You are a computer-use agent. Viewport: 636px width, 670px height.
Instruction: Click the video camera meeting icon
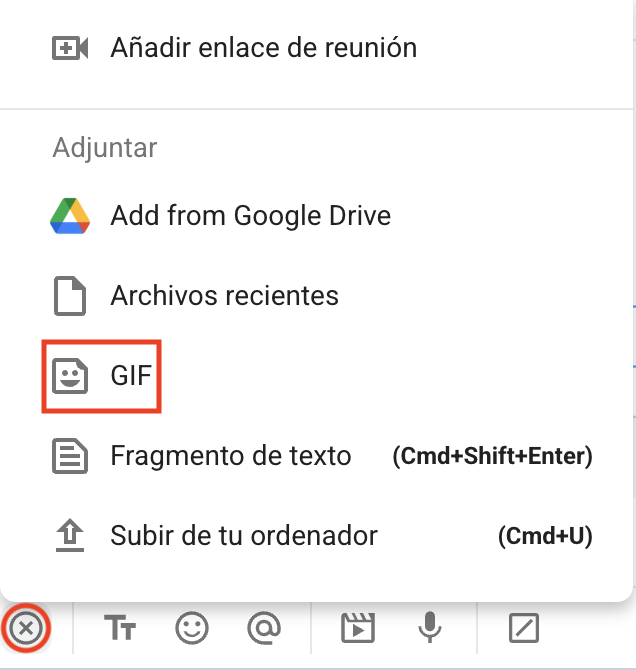point(70,48)
